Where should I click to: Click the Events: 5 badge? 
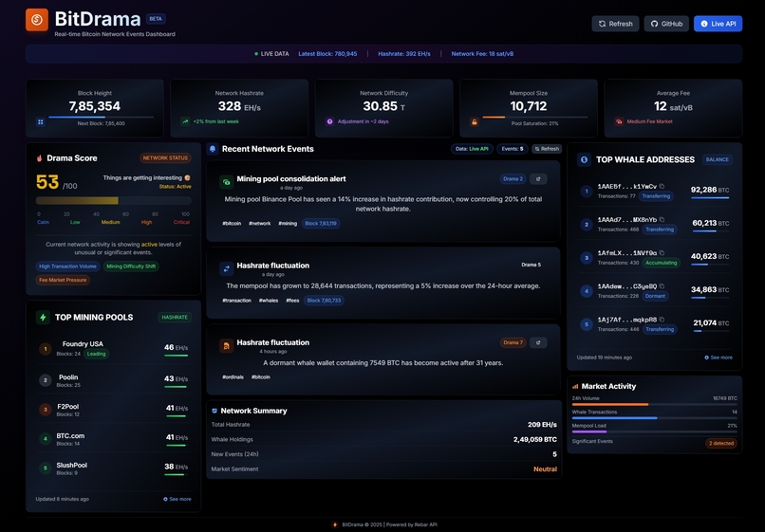pyautogui.click(x=513, y=149)
